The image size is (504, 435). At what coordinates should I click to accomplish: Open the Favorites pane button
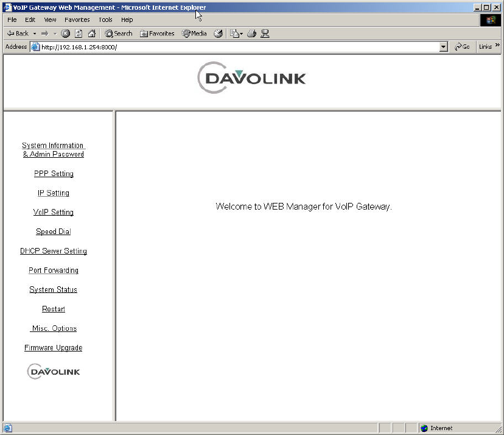click(157, 34)
